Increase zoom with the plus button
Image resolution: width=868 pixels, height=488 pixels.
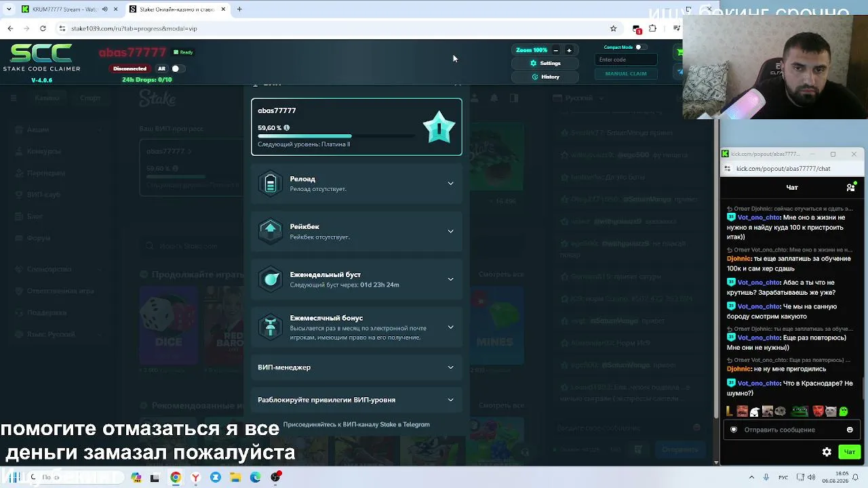(x=569, y=50)
